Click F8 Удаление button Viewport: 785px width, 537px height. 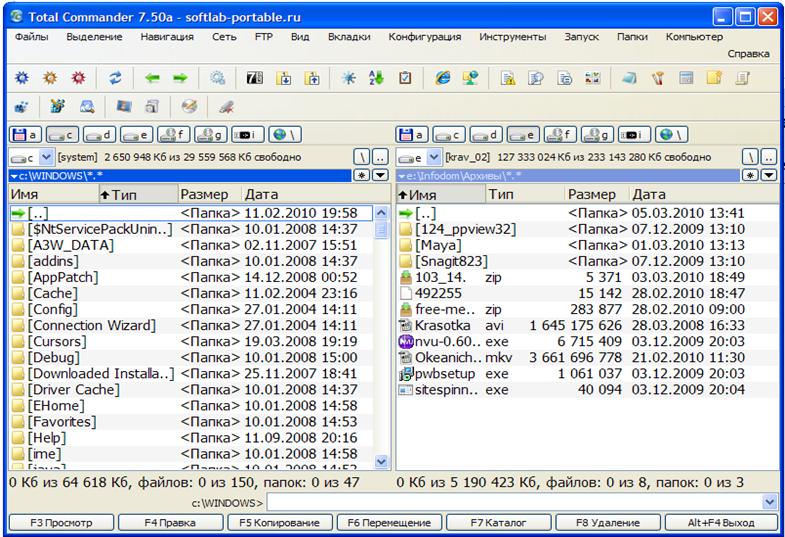pos(608,522)
